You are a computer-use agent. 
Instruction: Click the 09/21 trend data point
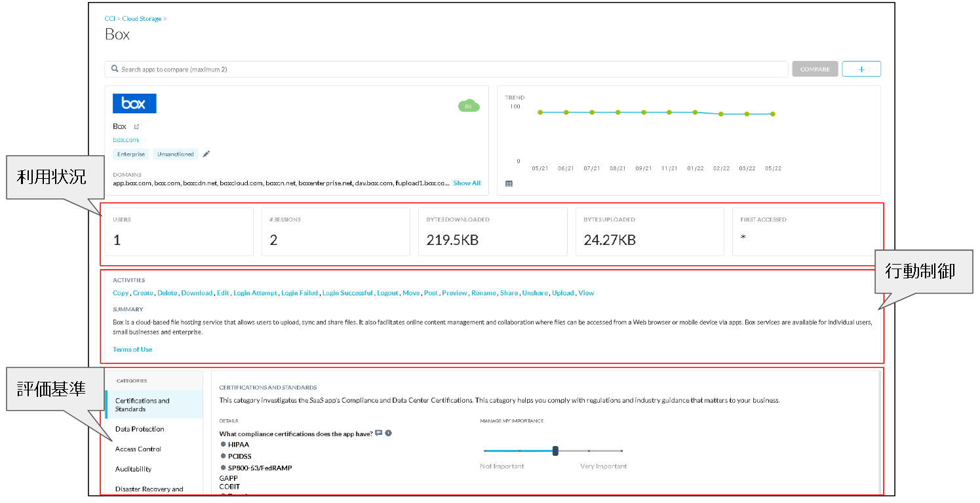point(644,112)
